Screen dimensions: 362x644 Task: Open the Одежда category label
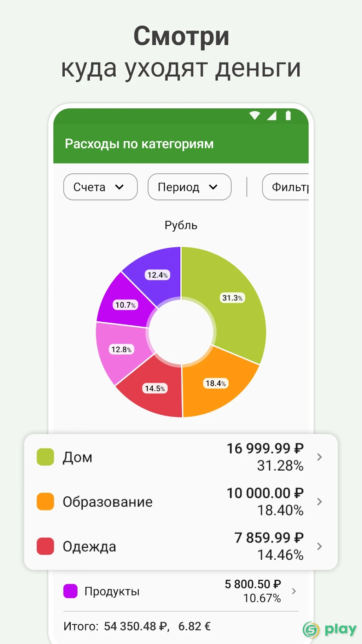(89, 547)
